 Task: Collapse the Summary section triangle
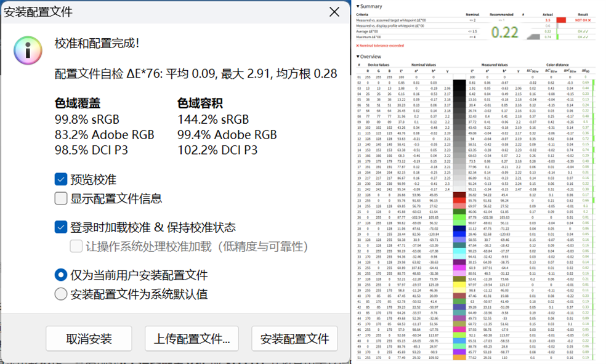click(x=358, y=6)
